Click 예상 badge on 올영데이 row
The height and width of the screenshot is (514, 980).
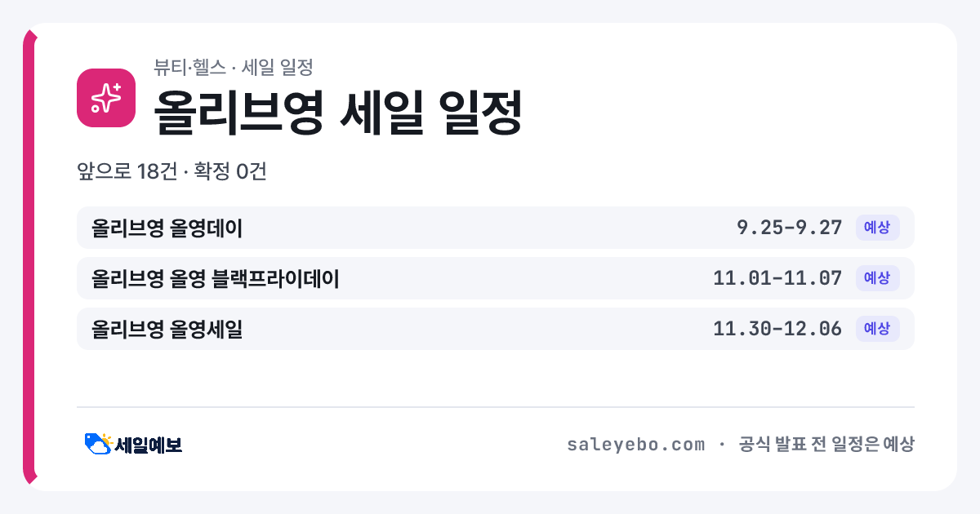pos(877,228)
